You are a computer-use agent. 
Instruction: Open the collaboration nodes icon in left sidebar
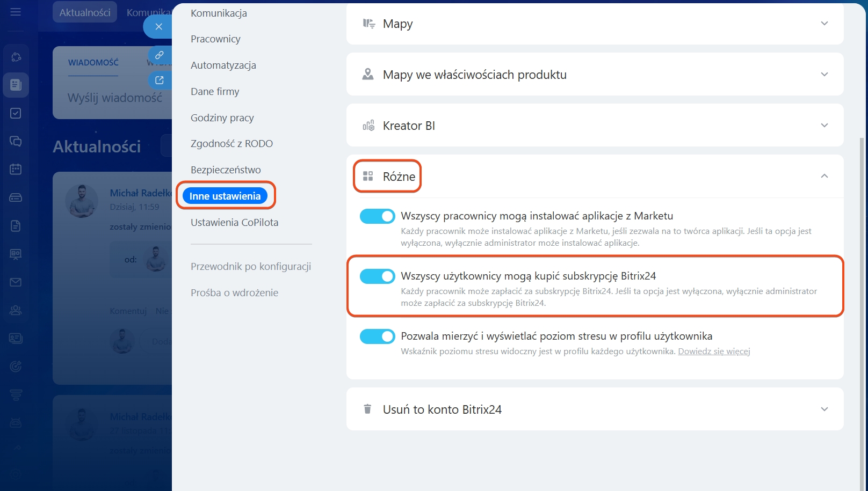[16, 57]
